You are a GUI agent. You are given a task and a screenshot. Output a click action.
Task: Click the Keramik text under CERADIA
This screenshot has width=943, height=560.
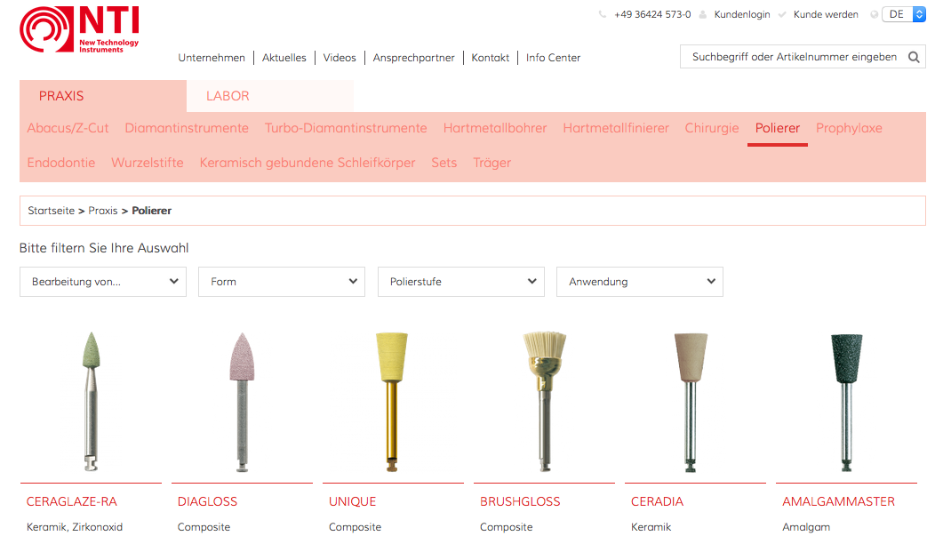(x=651, y=527)
